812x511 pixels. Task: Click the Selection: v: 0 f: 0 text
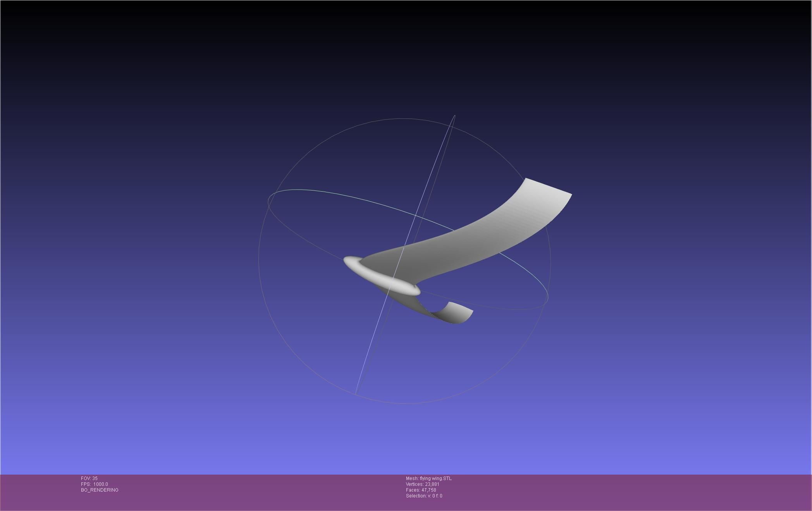coord(424,496)
